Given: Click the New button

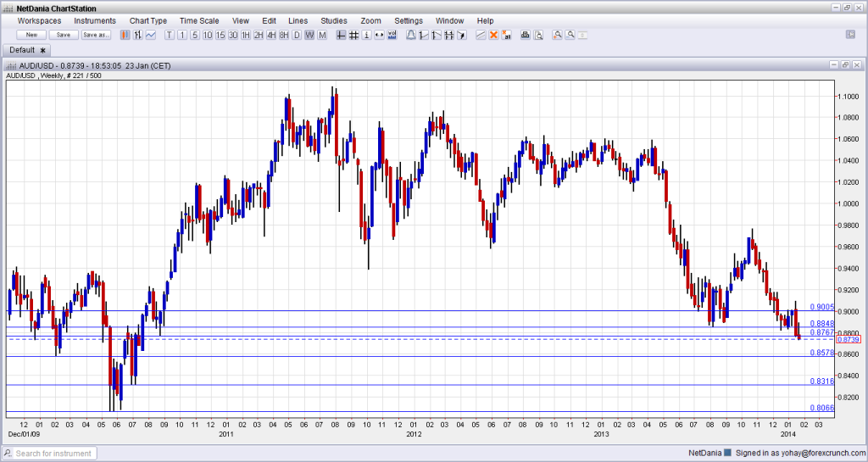Looking at the screenshot, I should 31,35.
